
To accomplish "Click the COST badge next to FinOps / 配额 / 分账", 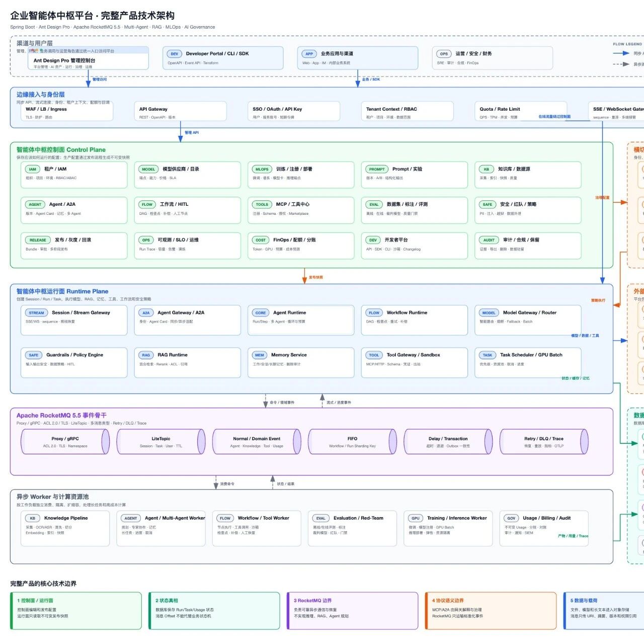I will coord(261,240).
